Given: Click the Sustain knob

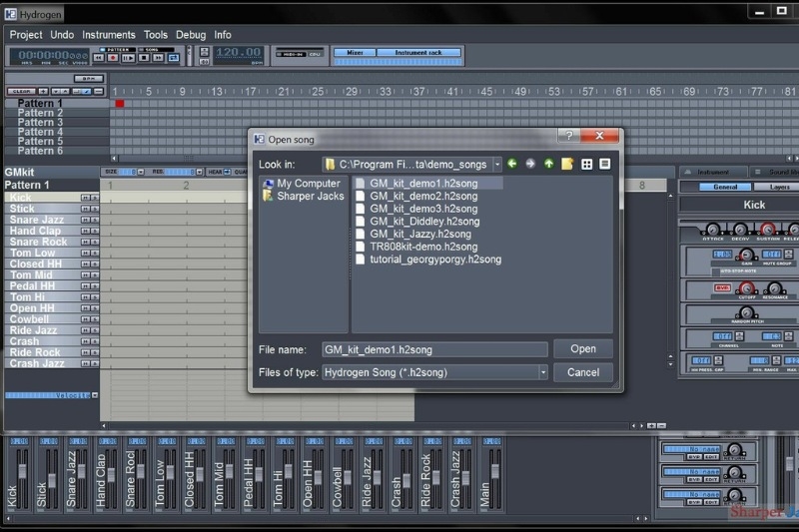Looking at the screenshot, I should click(768, 230).
